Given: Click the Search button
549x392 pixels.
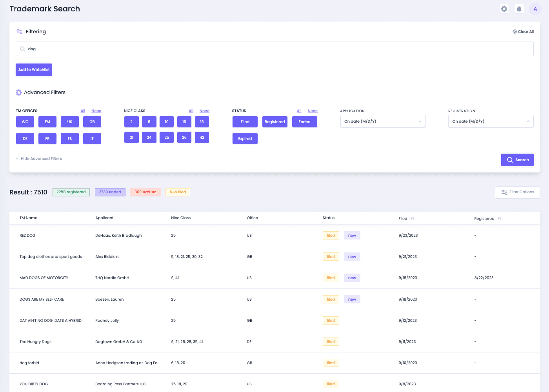Looking at the screenshot, I should coord(517,160).
